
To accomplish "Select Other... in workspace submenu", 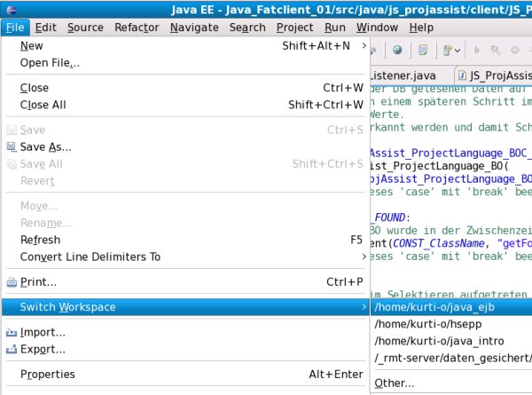I will pos(394,383).
